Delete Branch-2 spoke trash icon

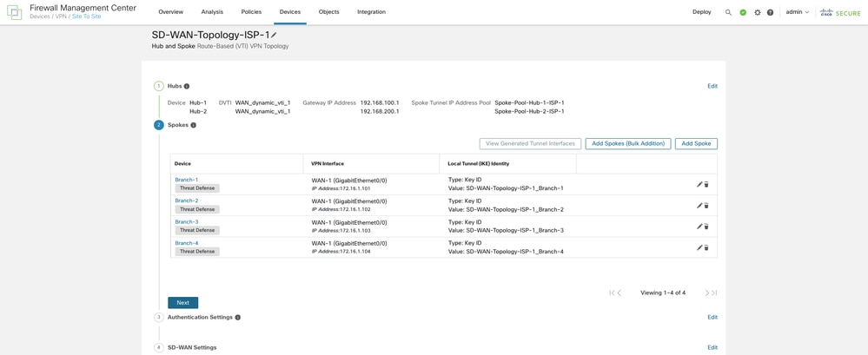coord(706,205)
